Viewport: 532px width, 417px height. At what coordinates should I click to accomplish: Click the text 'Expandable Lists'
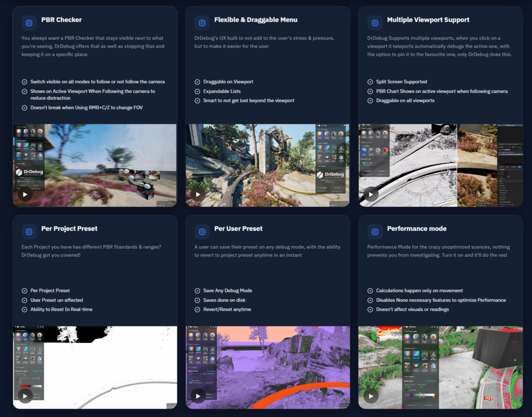[x=222, y=91]
